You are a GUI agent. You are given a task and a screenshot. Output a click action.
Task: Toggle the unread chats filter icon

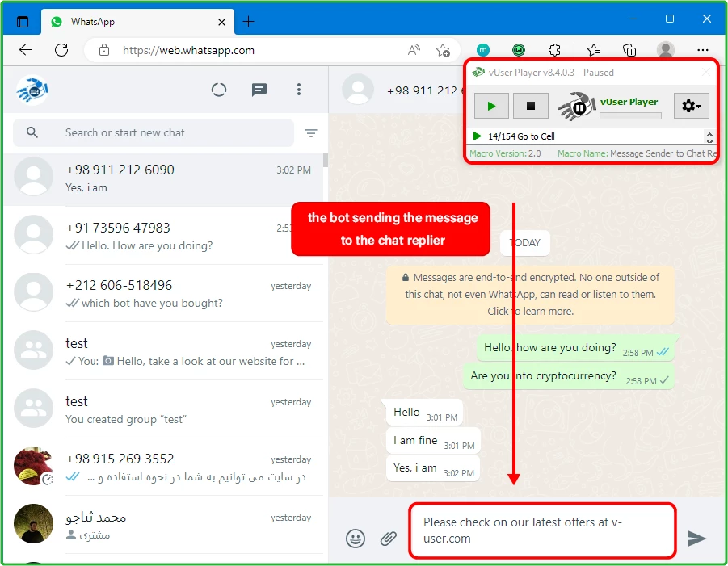(x=310, y=133)
